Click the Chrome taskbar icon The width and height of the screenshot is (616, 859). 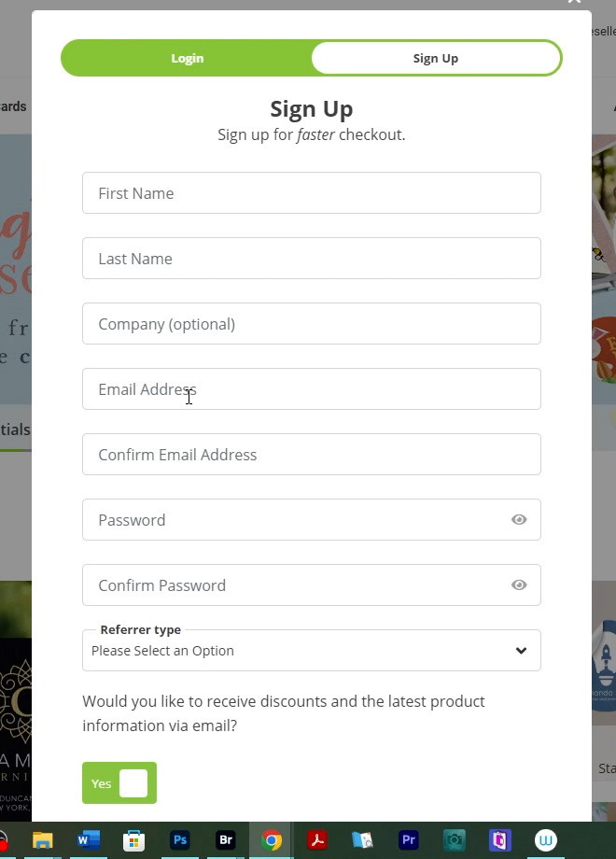tap(271, 839)
